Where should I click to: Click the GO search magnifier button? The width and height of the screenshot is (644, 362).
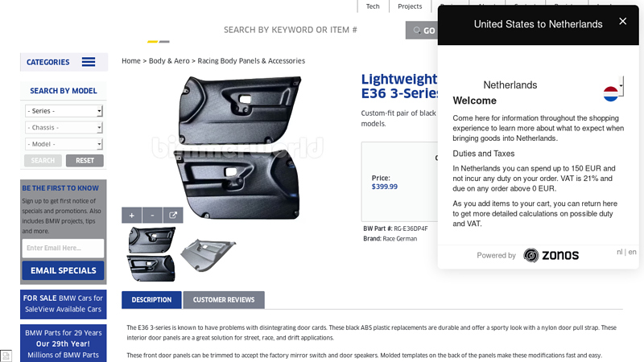click(423, 31)
